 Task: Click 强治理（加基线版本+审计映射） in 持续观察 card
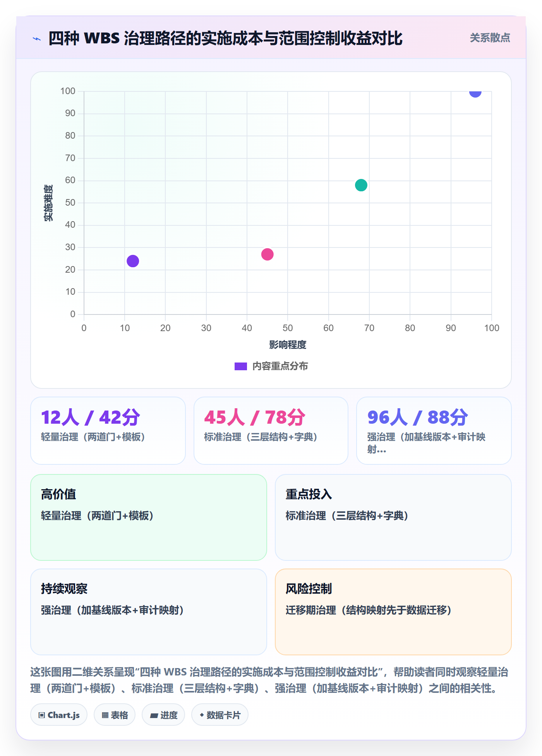tap(113, 610)
